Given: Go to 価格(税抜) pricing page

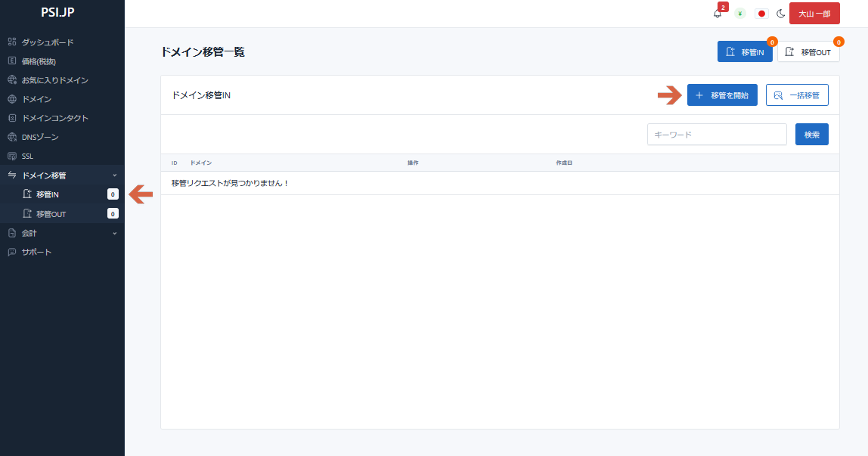Looking at the screenshot, I should tap(39, 61).
